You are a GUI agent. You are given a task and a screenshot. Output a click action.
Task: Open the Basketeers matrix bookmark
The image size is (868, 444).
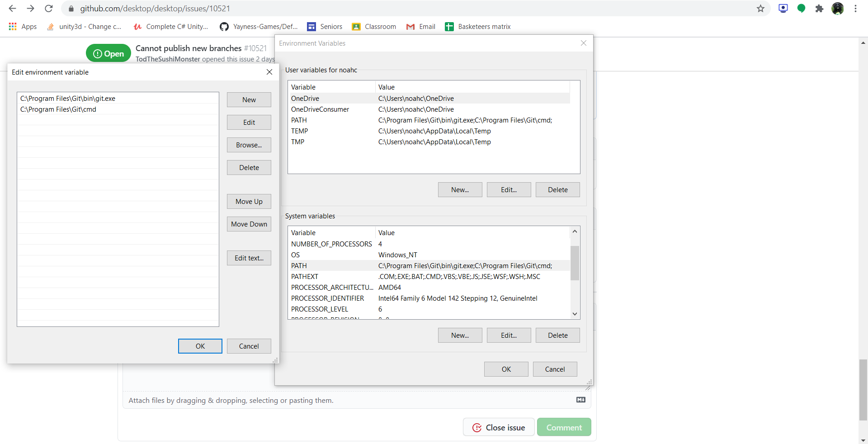point(484,26)
